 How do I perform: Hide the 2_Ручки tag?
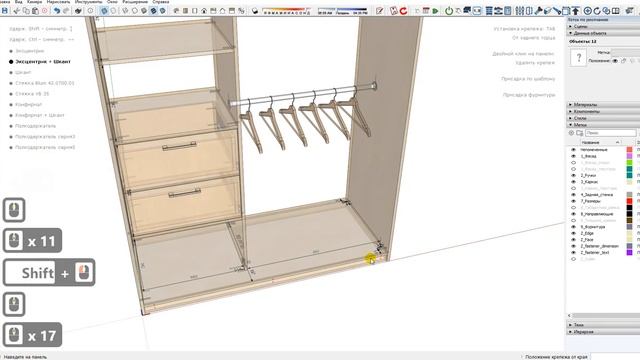pyautogui.click(x=573, y=176)
